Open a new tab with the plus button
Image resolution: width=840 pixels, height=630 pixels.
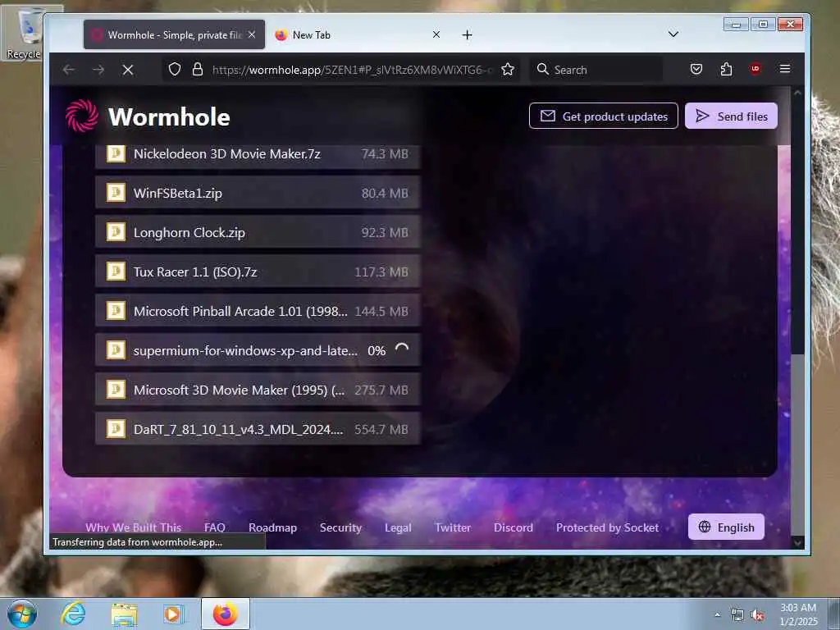(x=467, y=34)
